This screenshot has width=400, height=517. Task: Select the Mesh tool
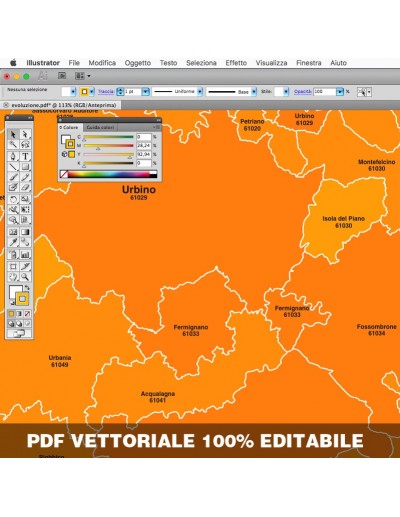(x=13, y=232)
